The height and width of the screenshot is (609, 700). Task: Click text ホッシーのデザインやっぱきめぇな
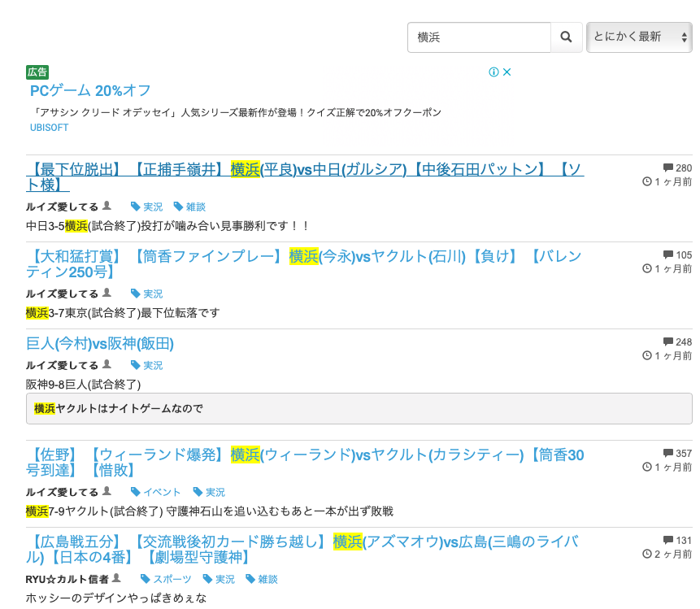pyautogui.click(x=116, y=598)
